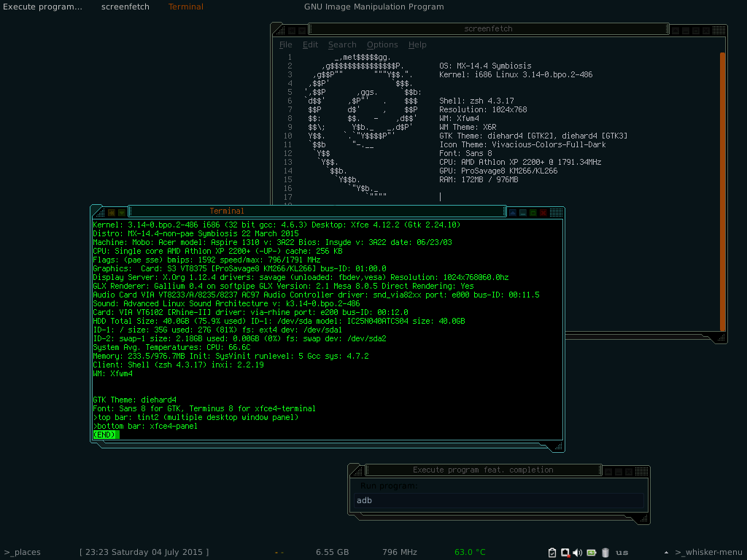The image size is (747, 560).
Task: Switch to 'Execute program...' taskbar entry
Action: [42, 7]
